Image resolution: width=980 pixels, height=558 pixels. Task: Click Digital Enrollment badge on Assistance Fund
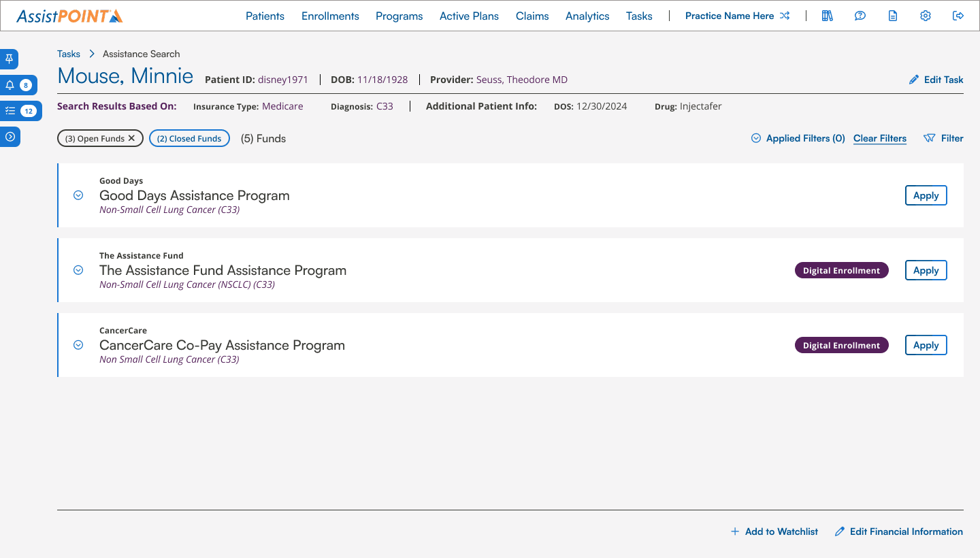[842, 270]
